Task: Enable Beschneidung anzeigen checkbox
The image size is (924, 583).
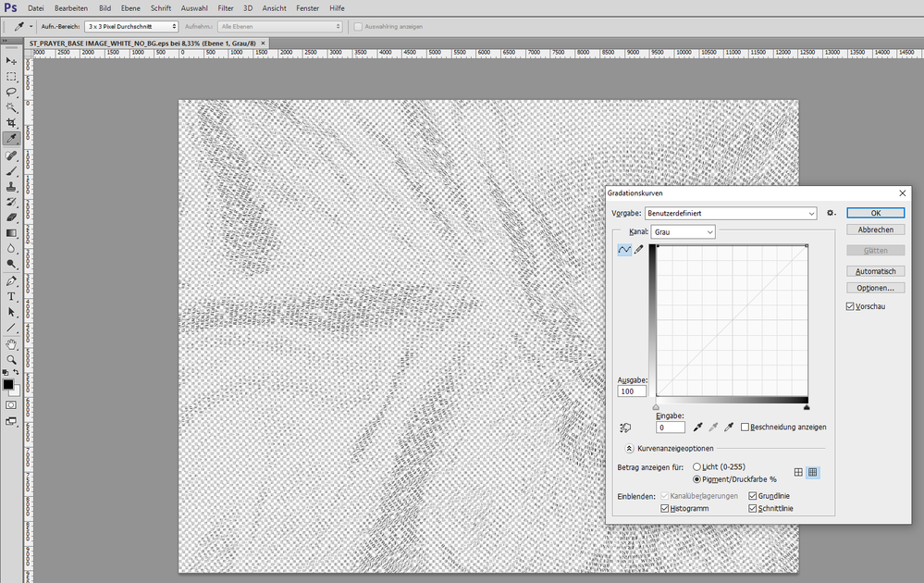Action: [745, 427]
